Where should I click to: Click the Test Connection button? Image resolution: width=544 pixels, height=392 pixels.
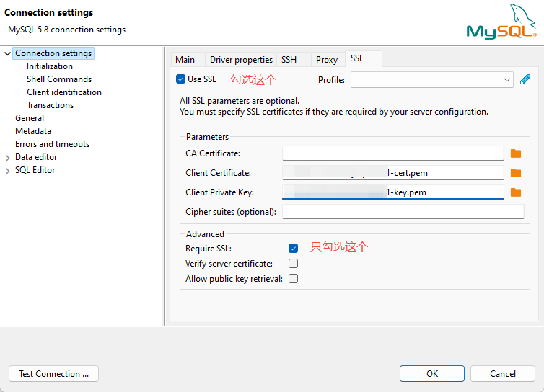pyautogui.click(x=53, y=374)
